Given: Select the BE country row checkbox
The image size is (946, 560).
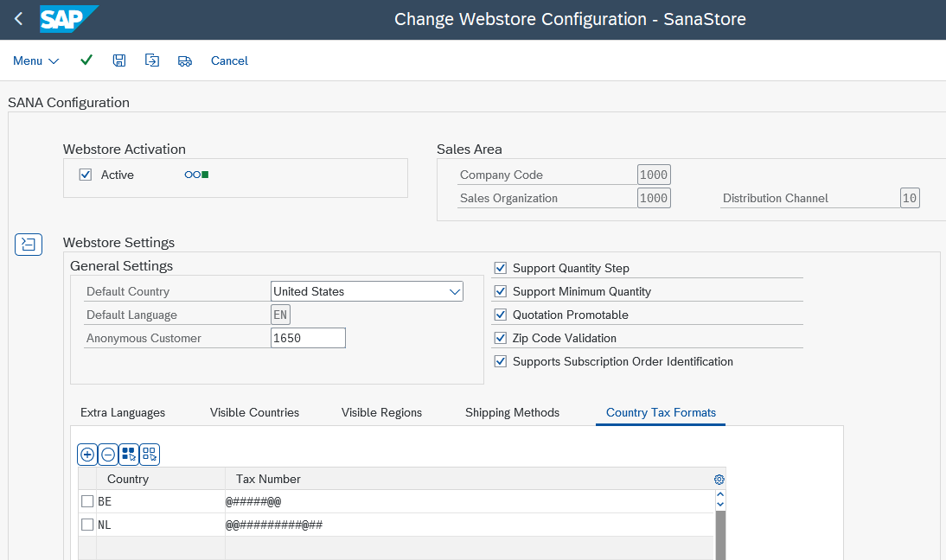Looking at the screenshot, I should [x=87, y=501].
